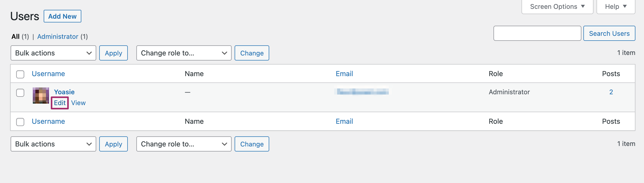644x183 pixels.
Task: Toggle select-all checkbox in table footer
Action: [20, 122]
